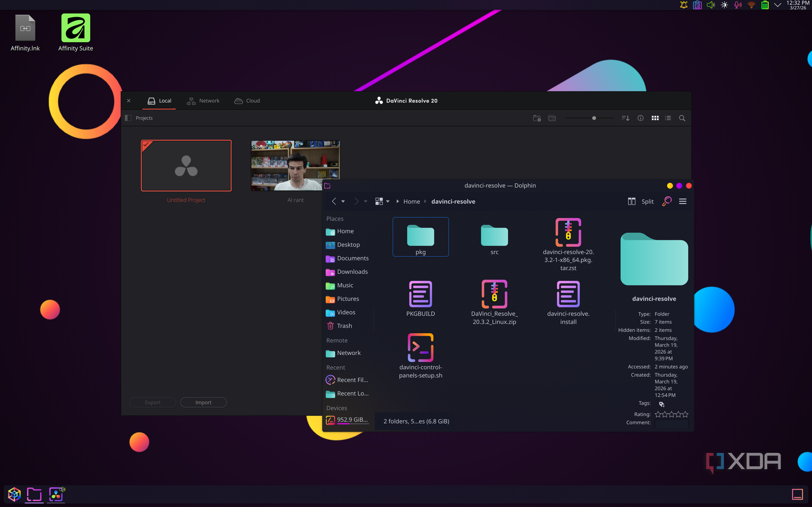The image size is (812, 507).
Task: Switch projects to thumbnail grid view
Action: (655, 118)
